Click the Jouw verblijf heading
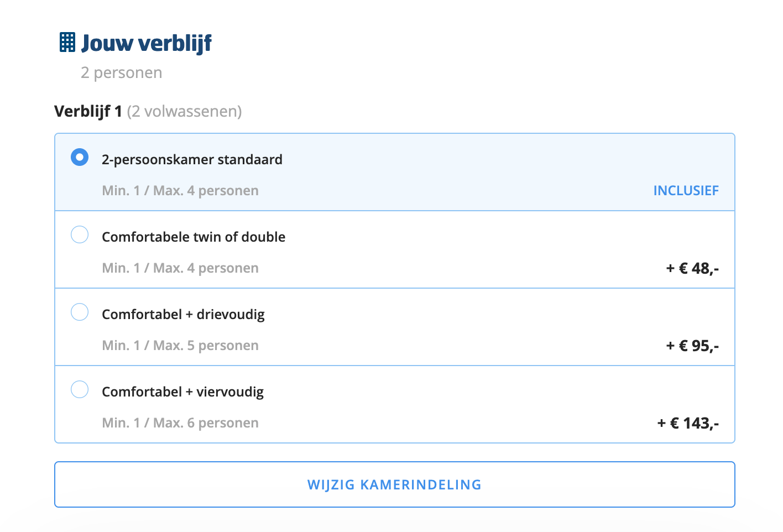 [147, 43]
